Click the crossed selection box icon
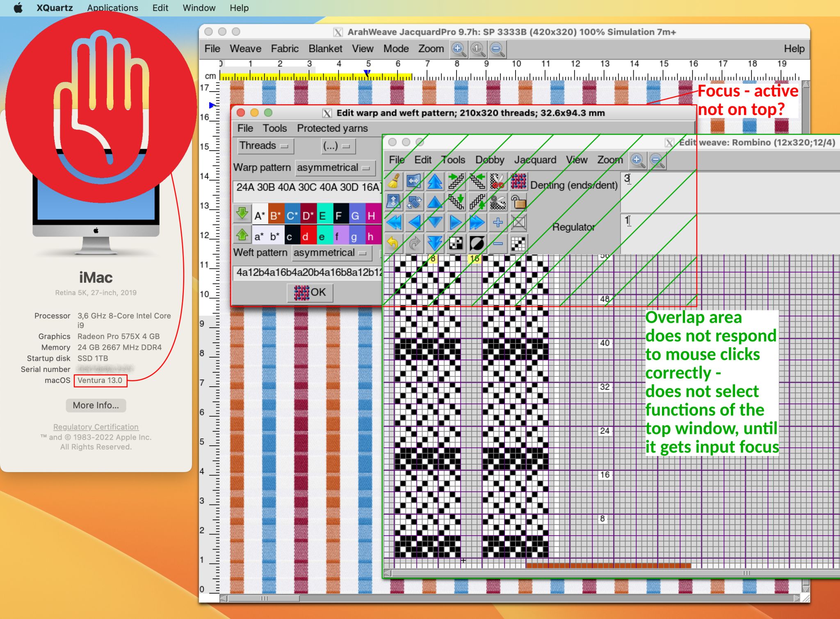This screenshot has width=840, height=619. [518, 223]
